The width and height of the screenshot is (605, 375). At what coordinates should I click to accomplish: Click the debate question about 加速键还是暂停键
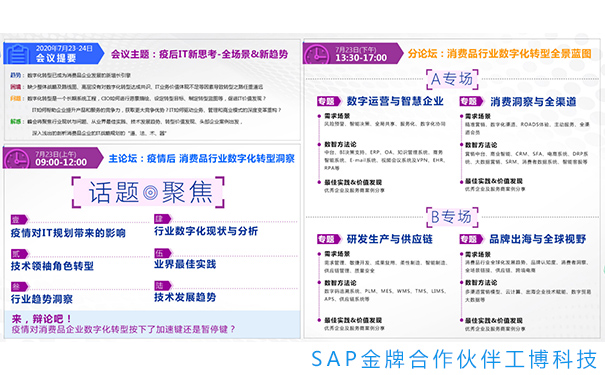[123, 329]
